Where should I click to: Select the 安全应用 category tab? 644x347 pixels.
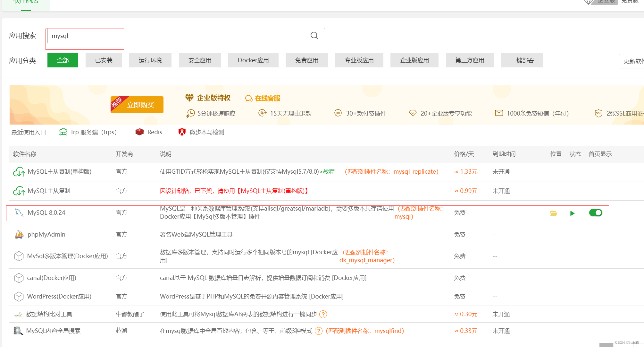pyautogui.click(x=200, y=60)
